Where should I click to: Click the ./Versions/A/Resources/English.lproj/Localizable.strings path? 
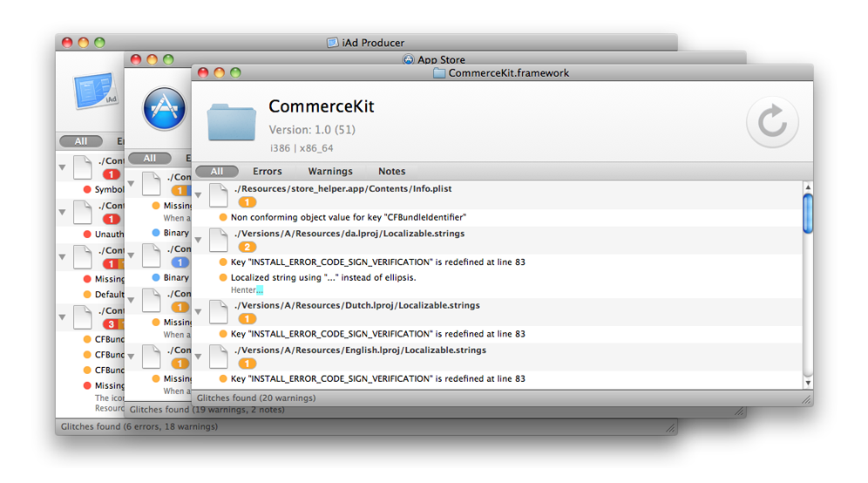point(360,350)
